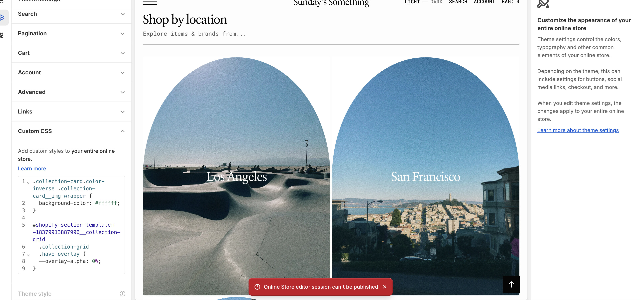
Task: Click the Theme style info icon
Action: click(x=123, y=293)
